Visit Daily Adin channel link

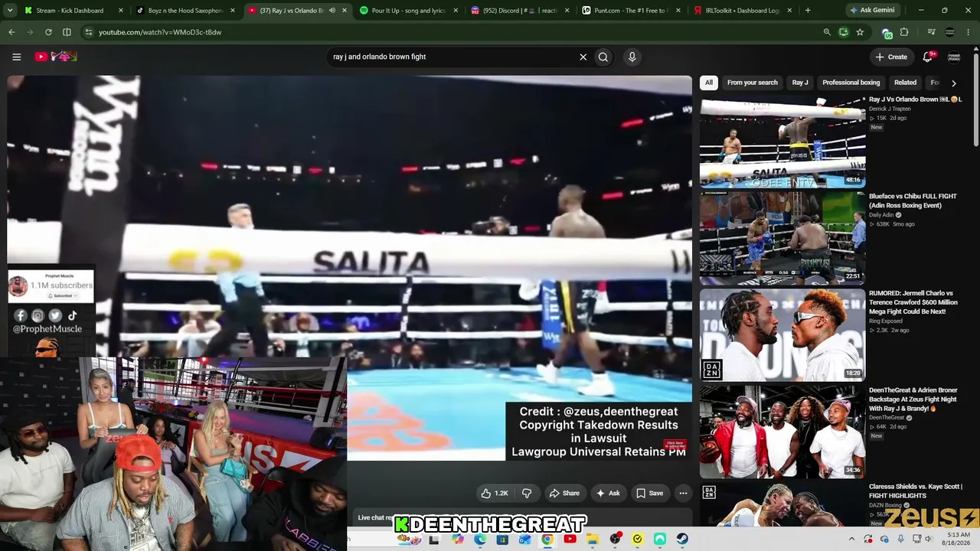click(881, 215)
